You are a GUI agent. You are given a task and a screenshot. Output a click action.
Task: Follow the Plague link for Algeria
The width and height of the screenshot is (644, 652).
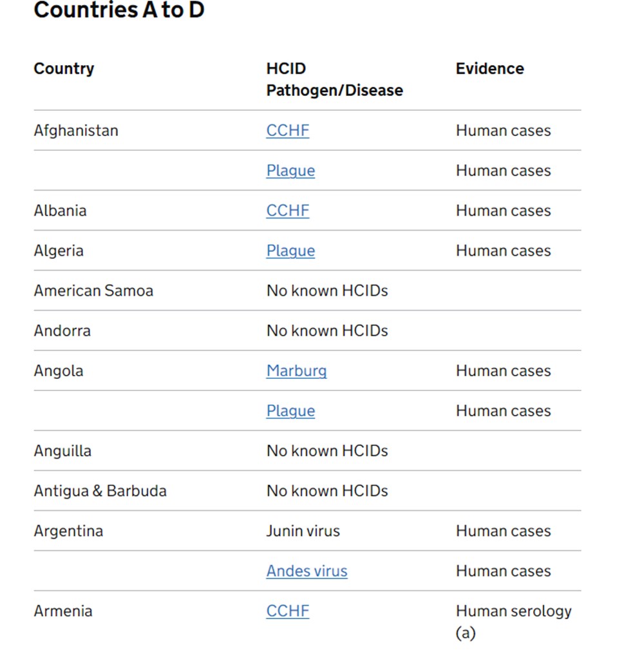click(290, 251)
